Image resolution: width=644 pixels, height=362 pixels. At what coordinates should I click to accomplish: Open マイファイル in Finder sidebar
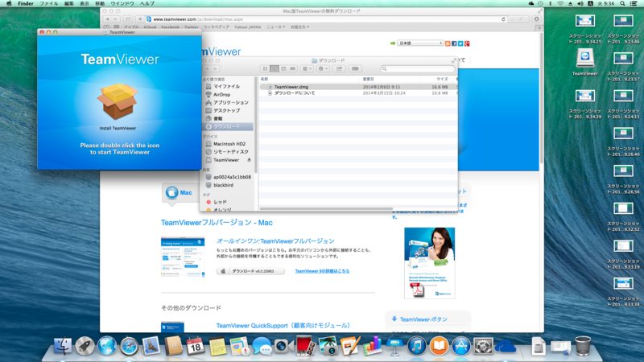[x=227, y=87]
